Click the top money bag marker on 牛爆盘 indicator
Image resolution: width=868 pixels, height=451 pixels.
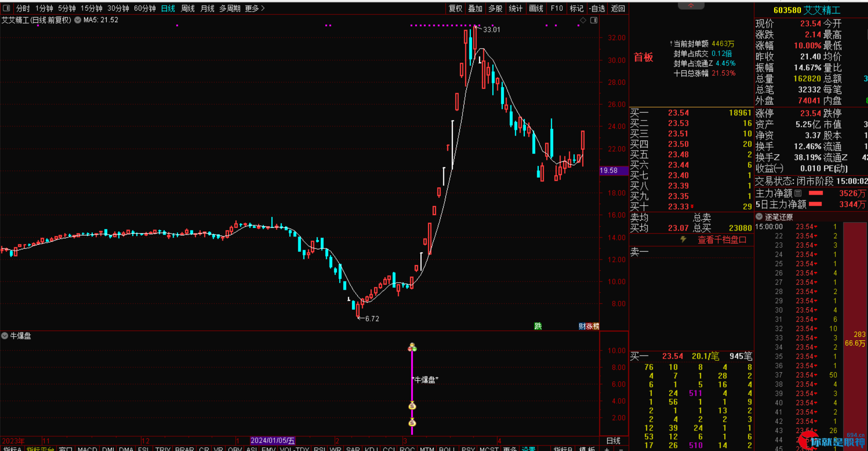412,347
